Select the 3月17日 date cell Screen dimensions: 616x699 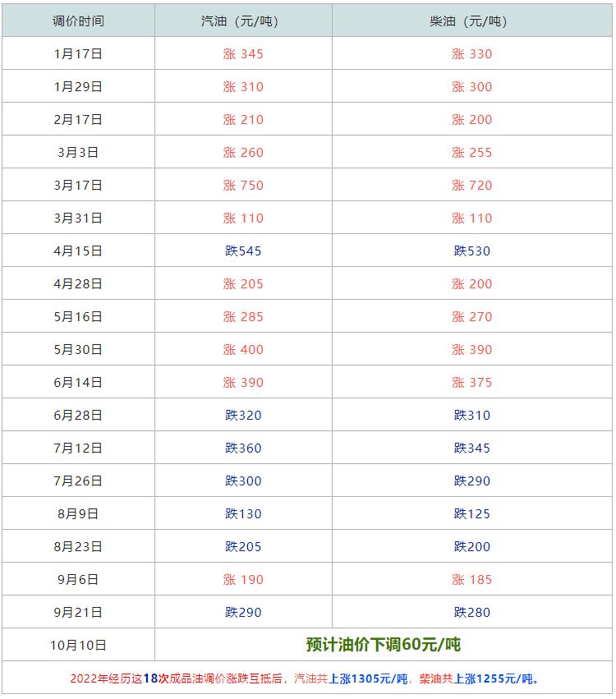pyautogui.click(x=78, y=186)
